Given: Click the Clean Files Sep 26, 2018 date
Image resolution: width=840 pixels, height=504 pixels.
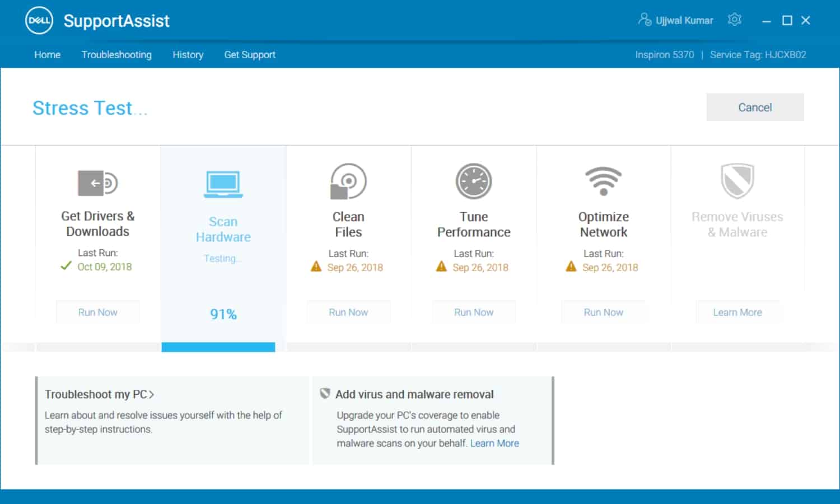Looking at the screenshot, I should coord(355,267).
